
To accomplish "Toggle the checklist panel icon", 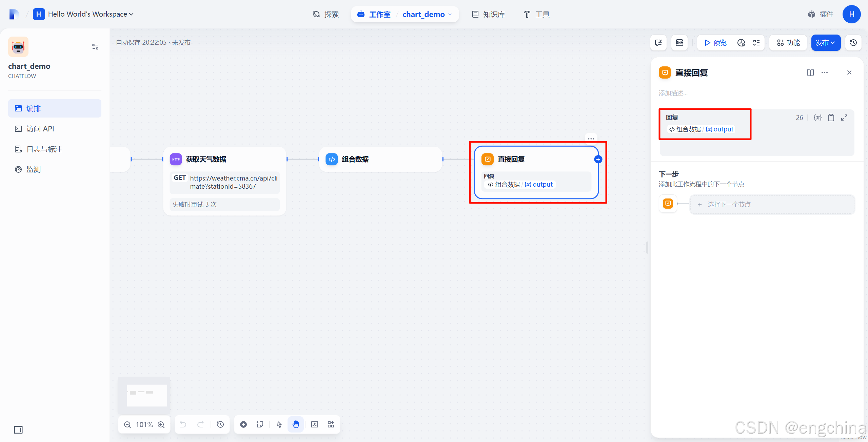I will (756, 43).
